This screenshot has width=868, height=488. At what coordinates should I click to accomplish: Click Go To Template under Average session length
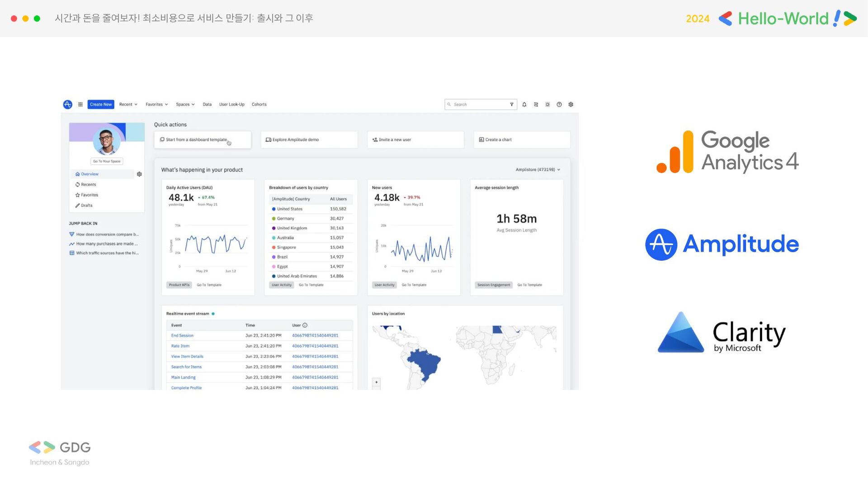click(x=530, y=285)
